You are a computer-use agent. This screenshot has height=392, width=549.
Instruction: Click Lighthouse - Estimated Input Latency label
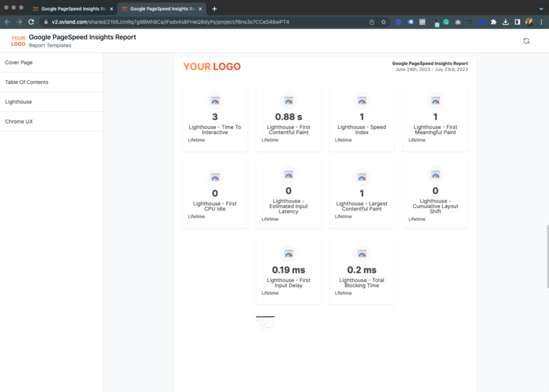point(288,206)
